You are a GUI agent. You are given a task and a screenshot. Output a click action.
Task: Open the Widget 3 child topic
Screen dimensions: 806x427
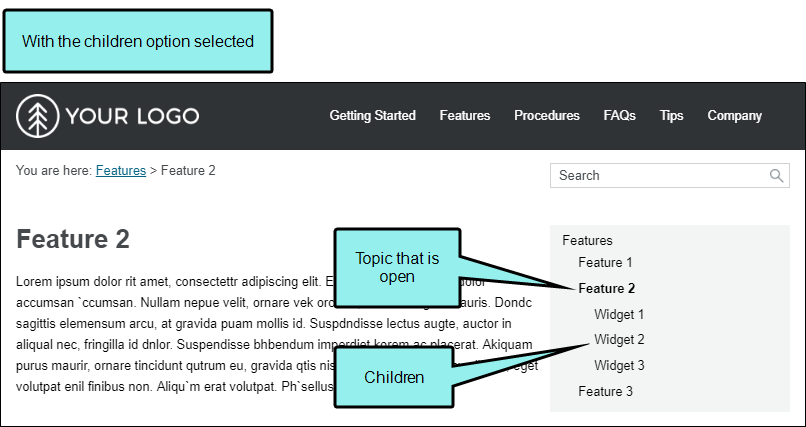[619, 365]
